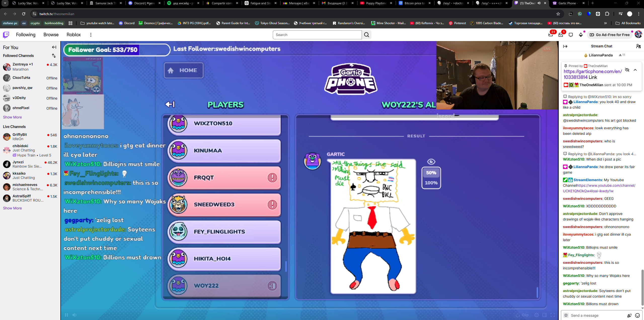
Task: Collapse the For You sidebar
Action: (54, 47)
